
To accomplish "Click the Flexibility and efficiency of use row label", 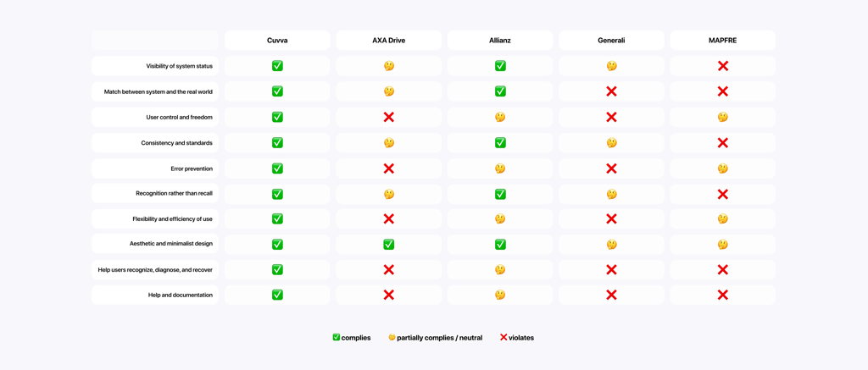I will [x=172, y=219].
